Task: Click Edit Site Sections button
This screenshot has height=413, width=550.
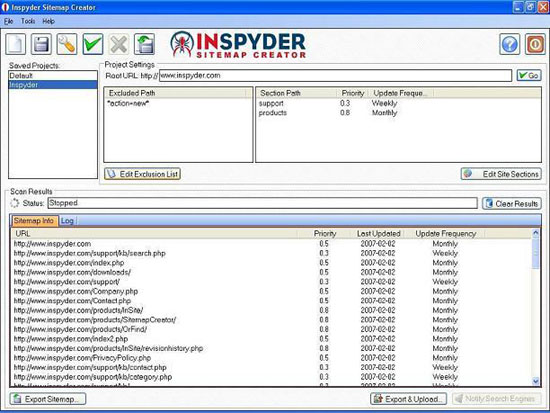Action: 501,174
